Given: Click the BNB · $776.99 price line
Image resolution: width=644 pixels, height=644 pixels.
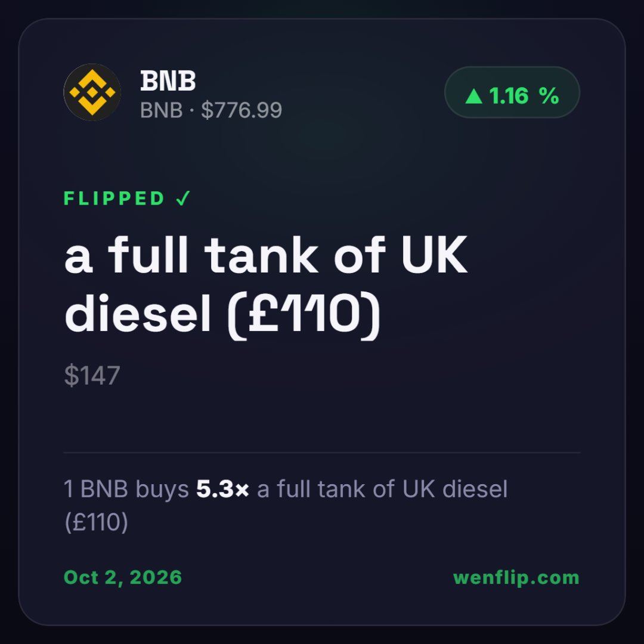Looking at the screenshot, I should click(211, 110).
